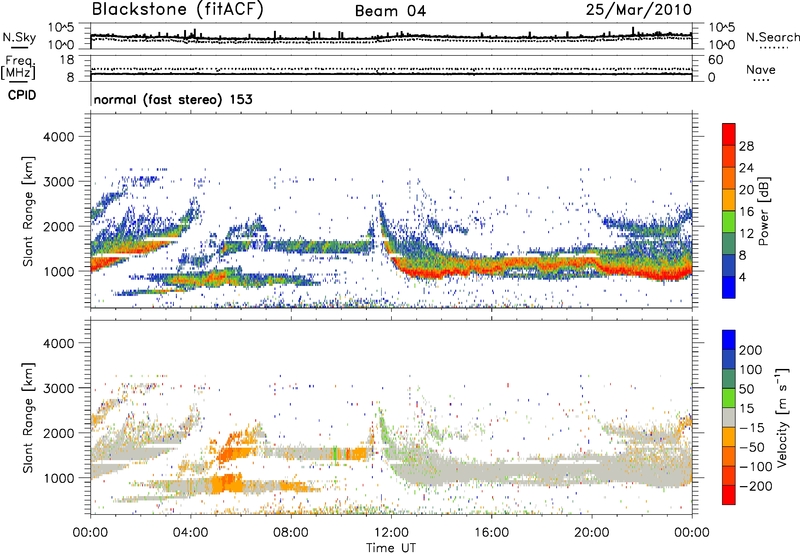Click the "04:00" time tick label
This screenshot has height=554, width=800.
(x=190, y=533)
